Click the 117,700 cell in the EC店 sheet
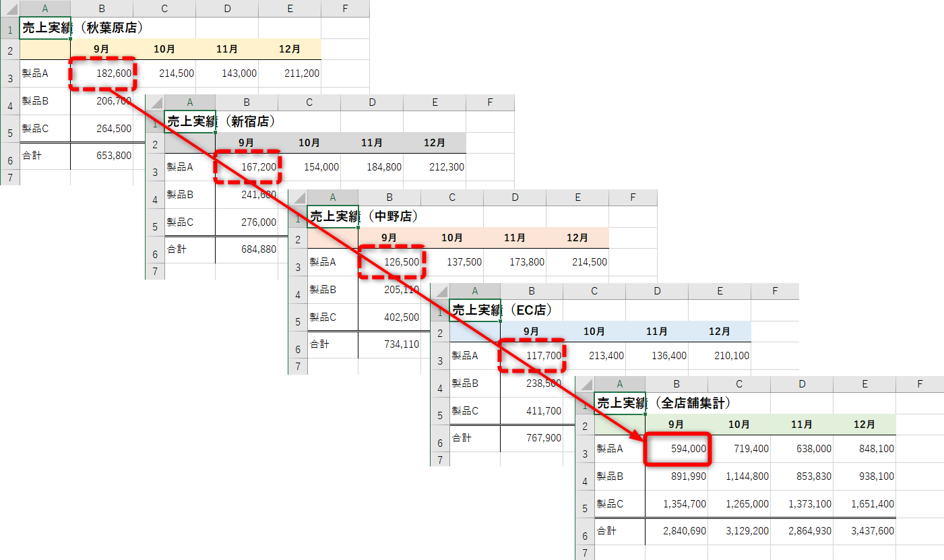 pyautogui.click(x=532, y=356)
